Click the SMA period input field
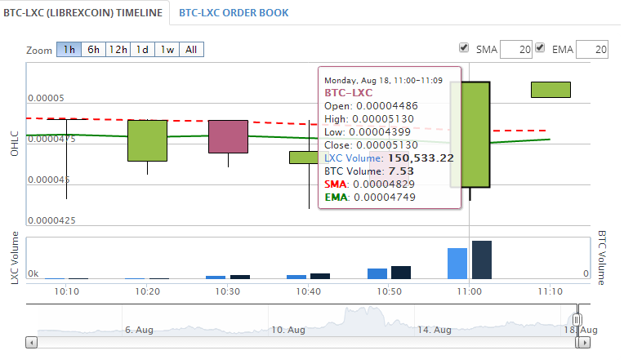This screenshot has height=364, width=624. tap(516, 49)
